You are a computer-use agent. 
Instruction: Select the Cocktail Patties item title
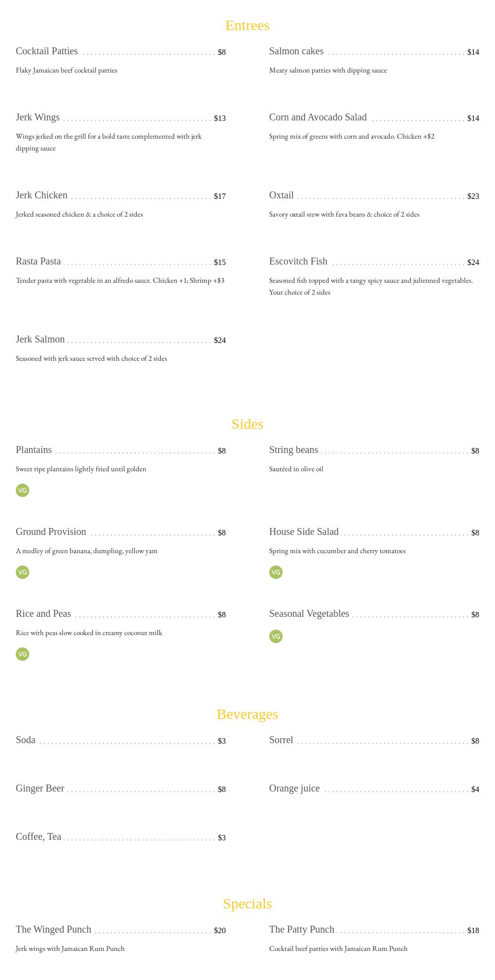[47, 51]
